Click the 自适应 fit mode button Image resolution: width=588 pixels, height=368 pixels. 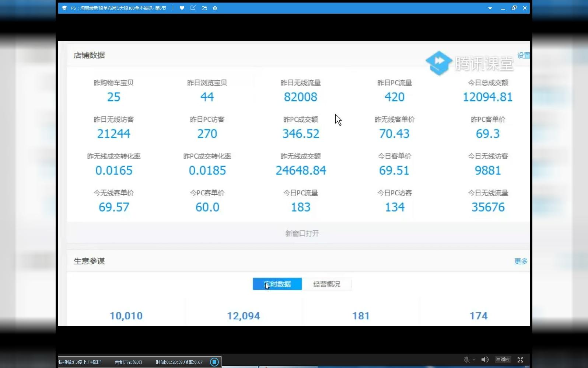[x=503, y=360]
